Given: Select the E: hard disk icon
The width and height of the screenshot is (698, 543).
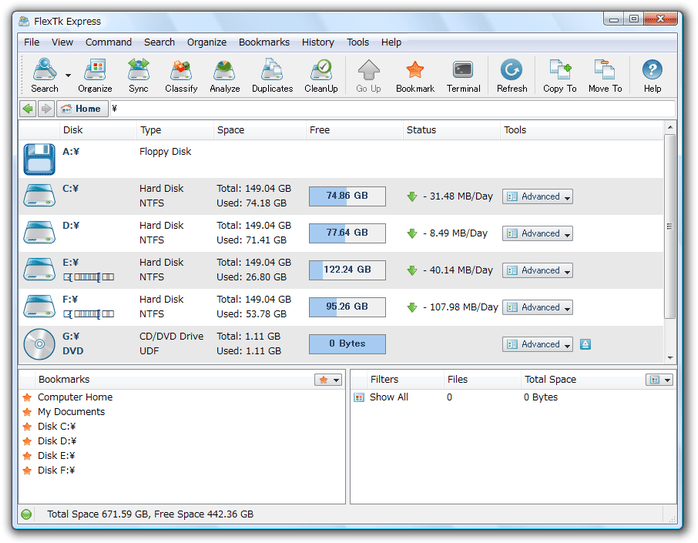Looking at the screenshot, I should tap(39, 270).
